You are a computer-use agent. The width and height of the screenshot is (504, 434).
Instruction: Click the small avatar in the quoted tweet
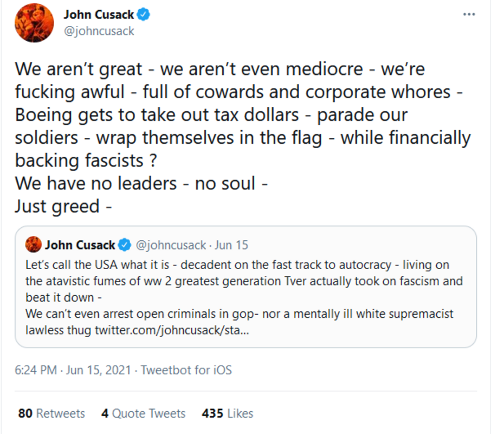coord(34,245)
